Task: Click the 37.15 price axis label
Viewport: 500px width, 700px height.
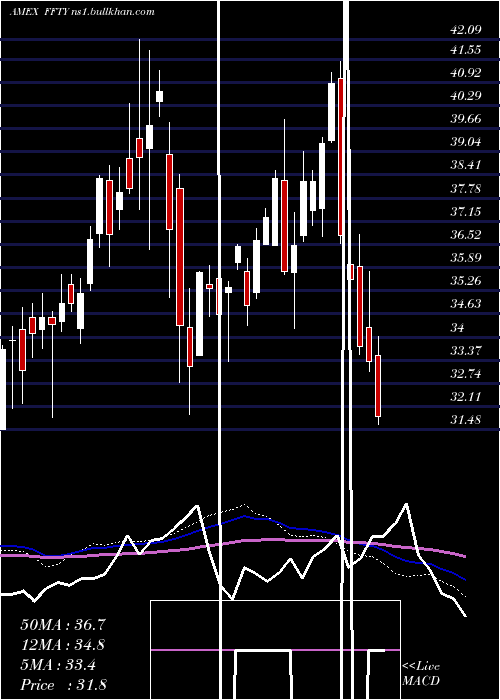Action: [x=466, y=211]
